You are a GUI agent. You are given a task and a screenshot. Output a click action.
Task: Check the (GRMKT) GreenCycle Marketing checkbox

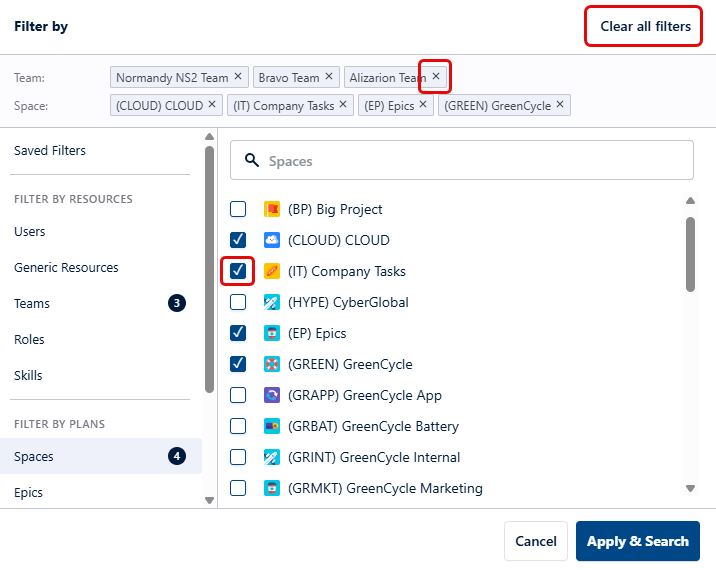[238, 488]
